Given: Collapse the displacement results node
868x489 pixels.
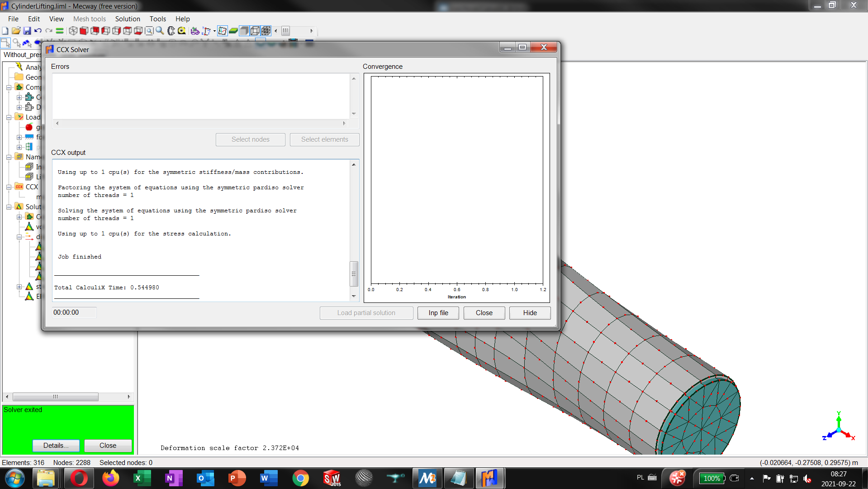Looking at the screenshot, I should (x=19, y=236).
